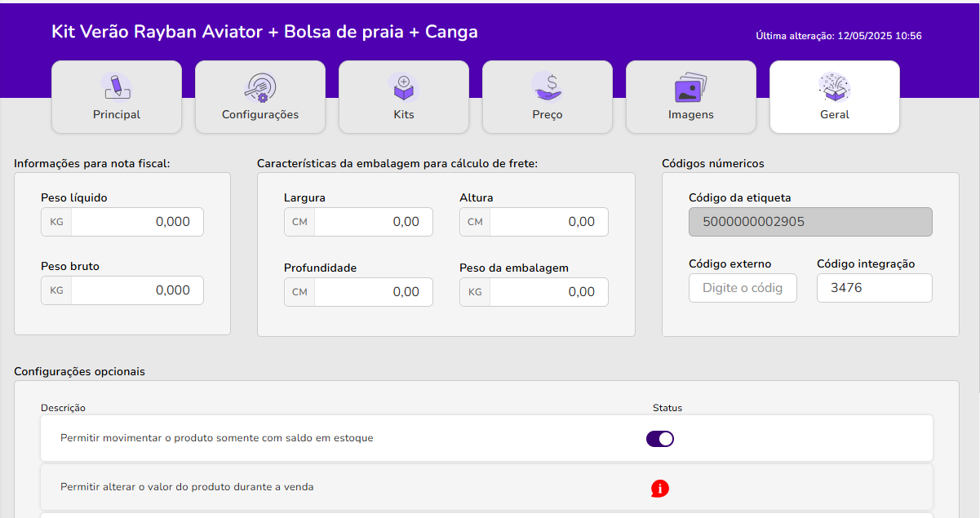The height and width of the screenshot is (518, 980).
Task: Focus the Largura input field
Action: 374,222
